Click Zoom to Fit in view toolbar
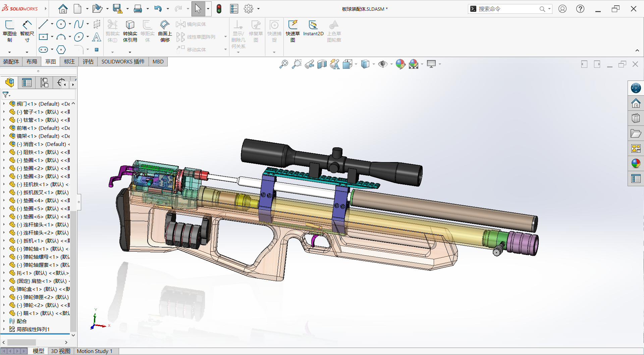The width and height of the screenshot is (644, 355). [x=284, y=64]
